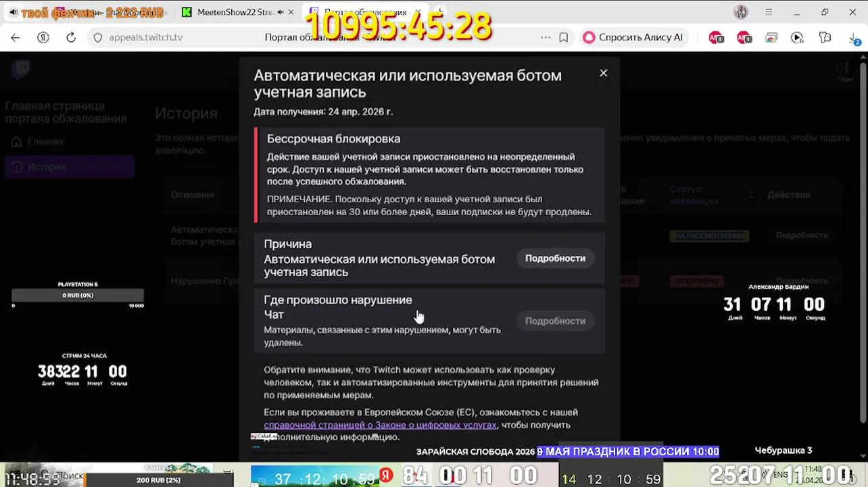This screenshot has width=868, height=487.
Task: Click the Действия column header
Action: (x=788, y=195)
